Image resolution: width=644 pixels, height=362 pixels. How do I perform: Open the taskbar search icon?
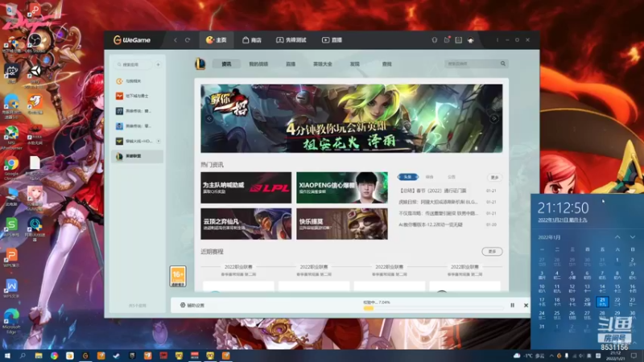[x=23, y=356]
